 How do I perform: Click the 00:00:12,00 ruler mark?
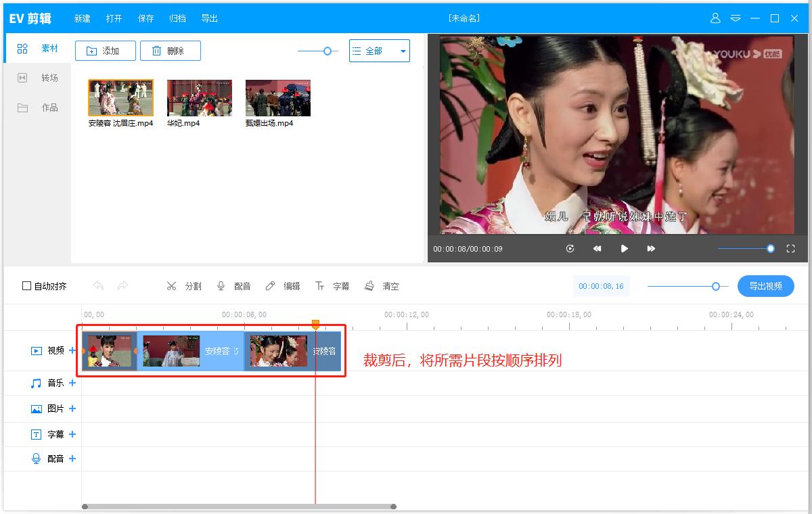click(407, 314)
